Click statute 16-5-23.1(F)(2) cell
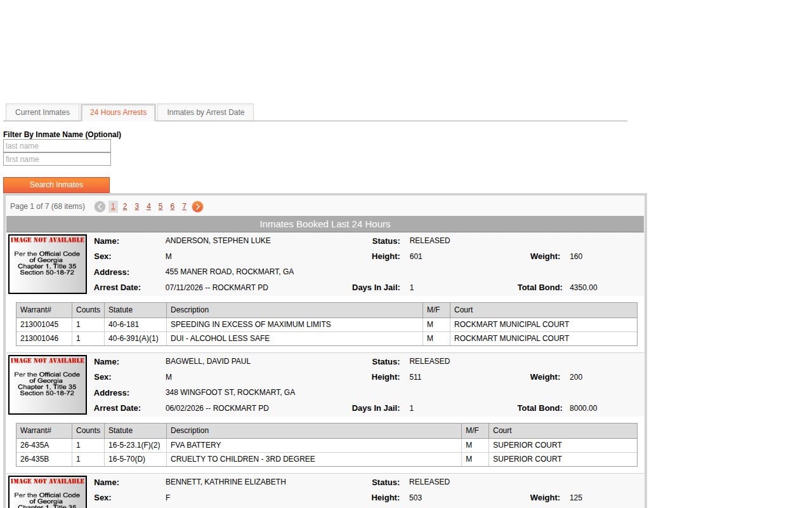 tap(135, 445)
